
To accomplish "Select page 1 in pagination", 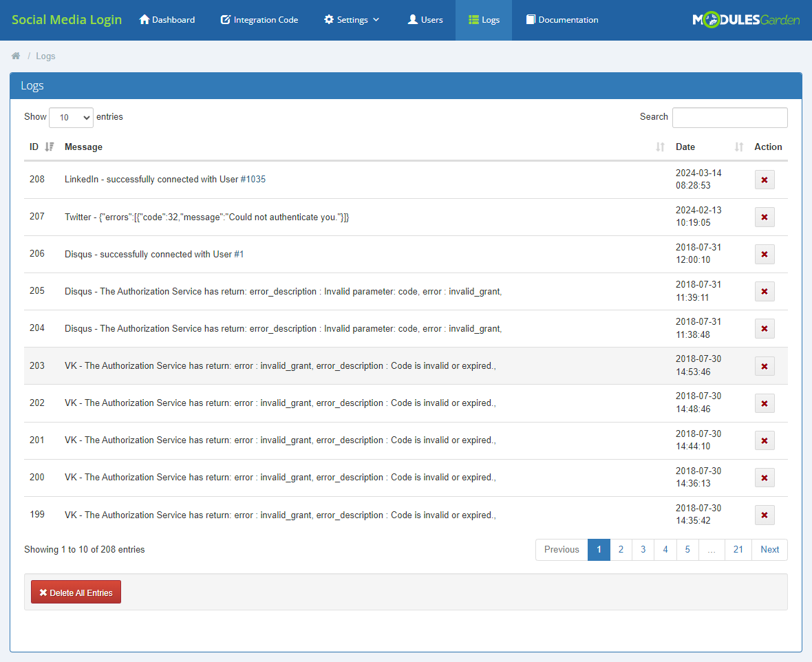I will (x=599, y=550).
